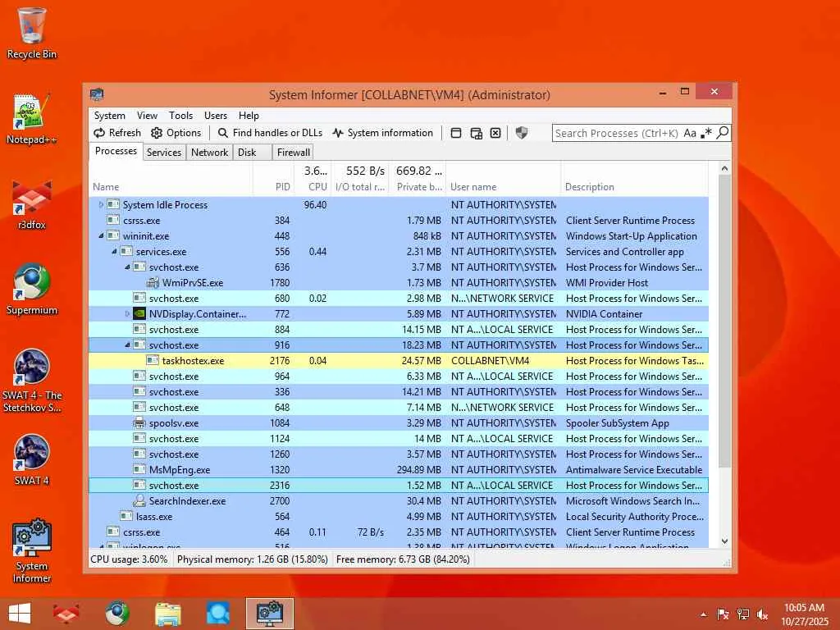The width and height of the screenshot is (840, 630).
Task: Open the Help menu
Action: (x=249, y=116)
